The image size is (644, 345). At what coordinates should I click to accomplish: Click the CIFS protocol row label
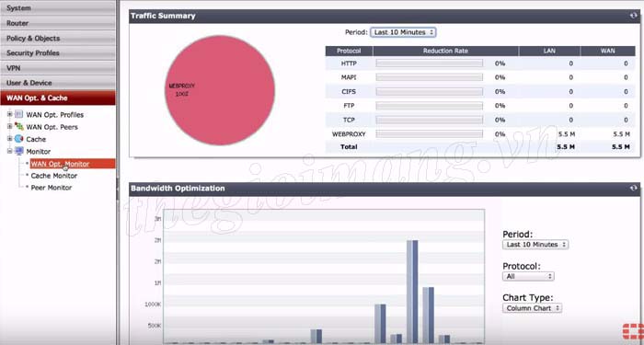[349, 92]
